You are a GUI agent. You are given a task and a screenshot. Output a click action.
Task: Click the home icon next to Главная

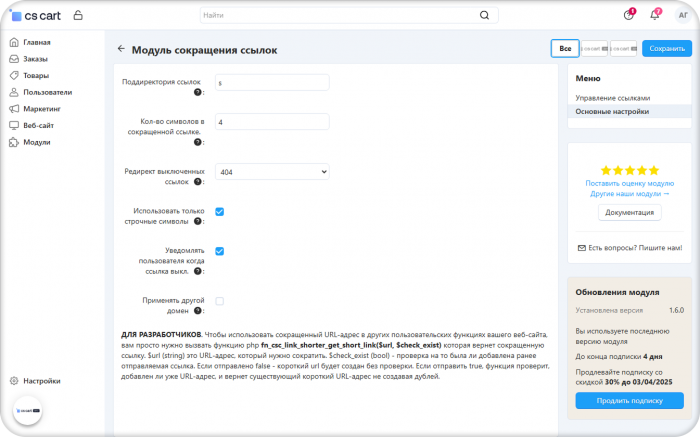14,42
